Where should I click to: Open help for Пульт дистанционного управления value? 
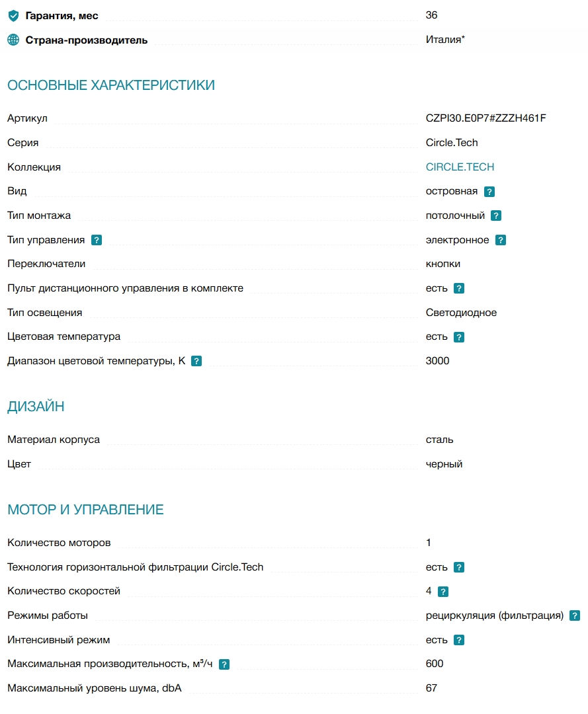coord(459,288)
